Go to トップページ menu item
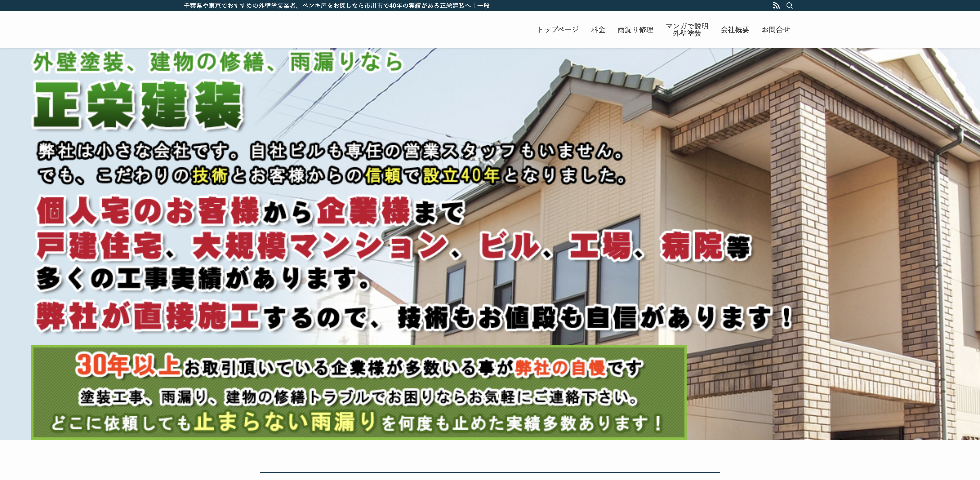Image resolution: width=980 pixels, height=480 pixels. [558, 30]
